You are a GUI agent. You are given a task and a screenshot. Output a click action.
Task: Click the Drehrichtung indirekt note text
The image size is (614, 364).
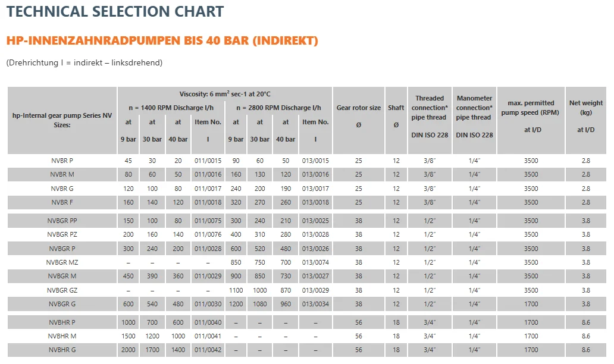pyautogui.click(x=84, y=62)
